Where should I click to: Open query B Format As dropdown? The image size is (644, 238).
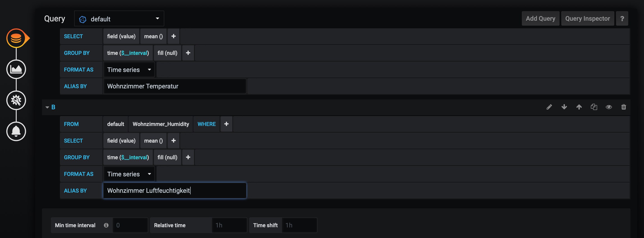point(129,174)
